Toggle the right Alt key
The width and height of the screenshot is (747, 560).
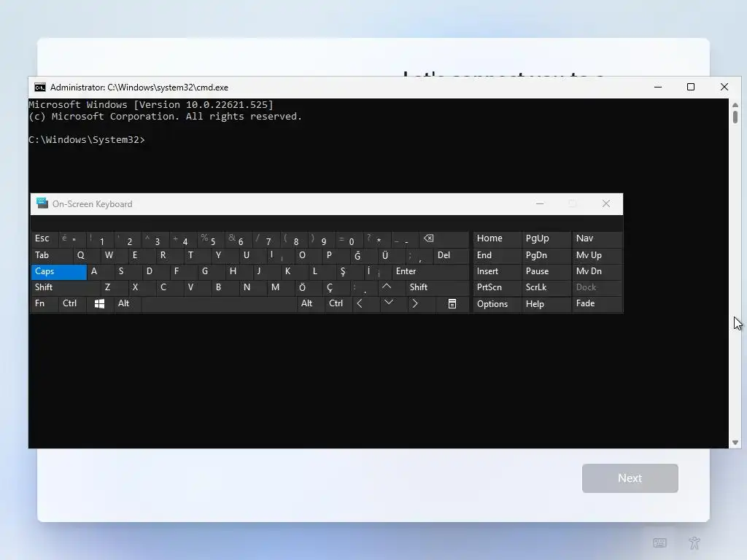click(x=311, y=304)
